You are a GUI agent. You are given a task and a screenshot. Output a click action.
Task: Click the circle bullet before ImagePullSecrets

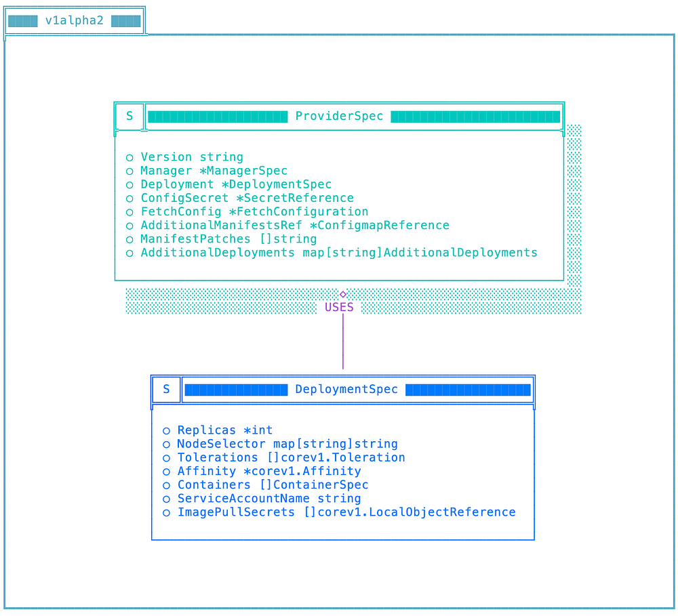(x=166, y=513)
